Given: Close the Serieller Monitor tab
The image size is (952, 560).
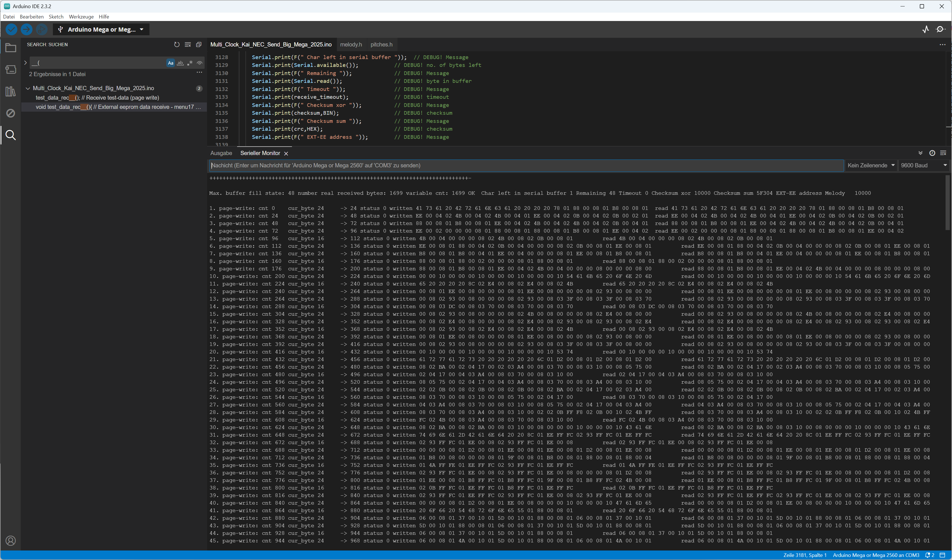Looking at the screenshot, I should (286, 153).
